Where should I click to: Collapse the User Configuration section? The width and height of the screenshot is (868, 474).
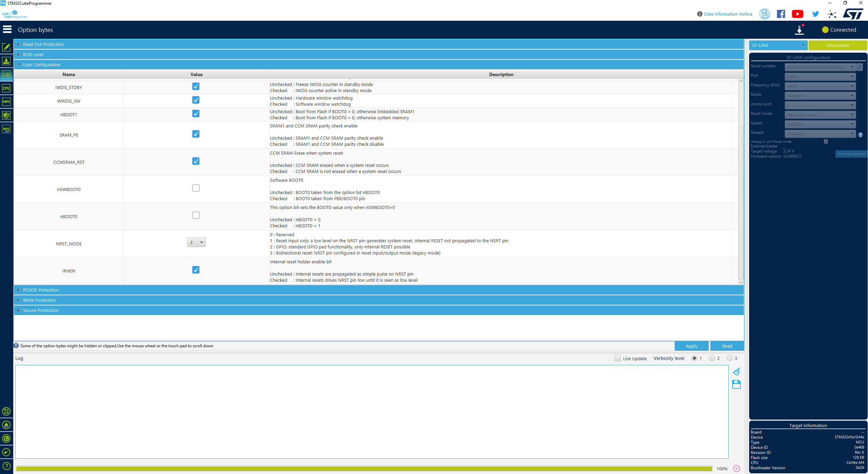[x=378, y=65]
